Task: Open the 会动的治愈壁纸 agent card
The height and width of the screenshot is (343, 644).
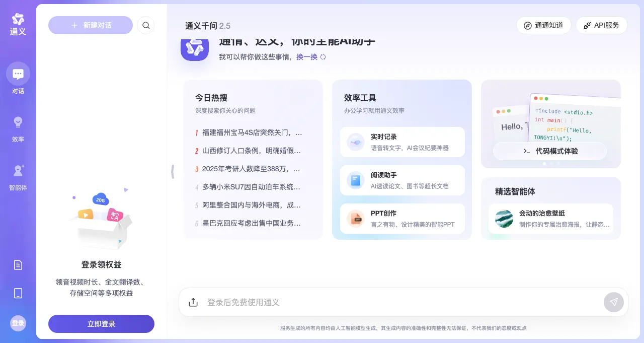Action: click(551, 219)
